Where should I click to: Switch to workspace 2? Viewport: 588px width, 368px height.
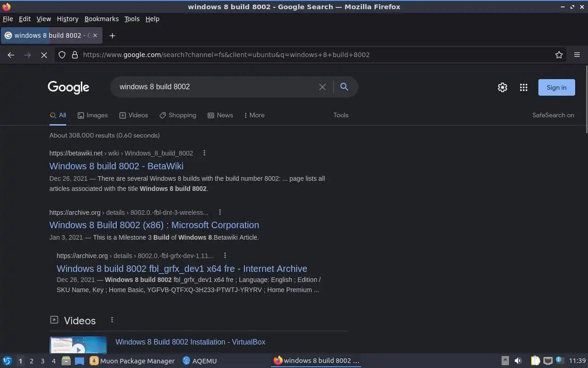click(31, 361)
